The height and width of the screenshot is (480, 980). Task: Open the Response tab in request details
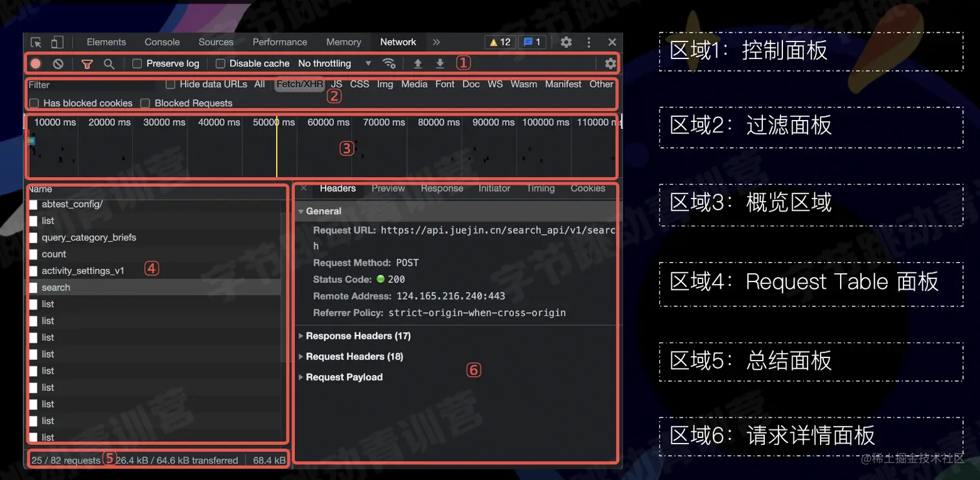tap(442, 188)
